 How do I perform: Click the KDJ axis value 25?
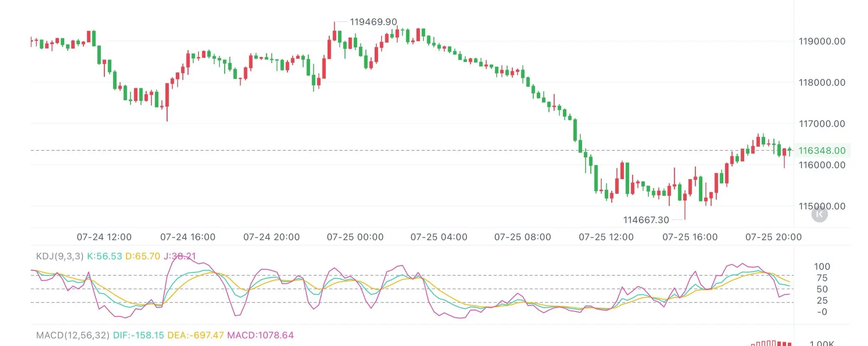pos(822,300)
